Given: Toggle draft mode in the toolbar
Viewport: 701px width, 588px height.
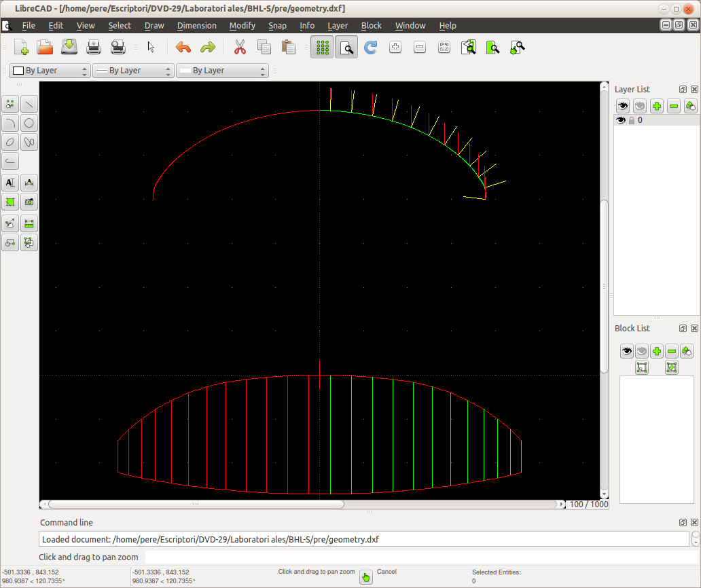Looking at the screenshot, I should pyautogui.click(x=346, y=47).
